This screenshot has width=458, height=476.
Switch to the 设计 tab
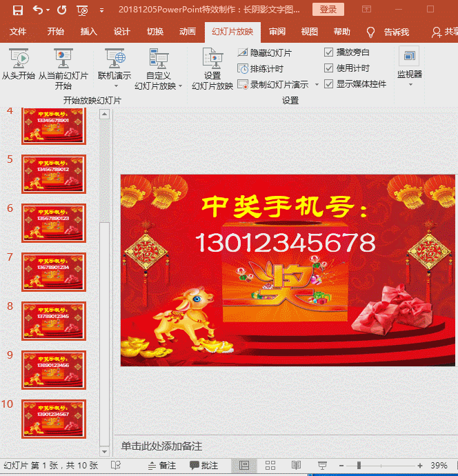tap(121, 32)
